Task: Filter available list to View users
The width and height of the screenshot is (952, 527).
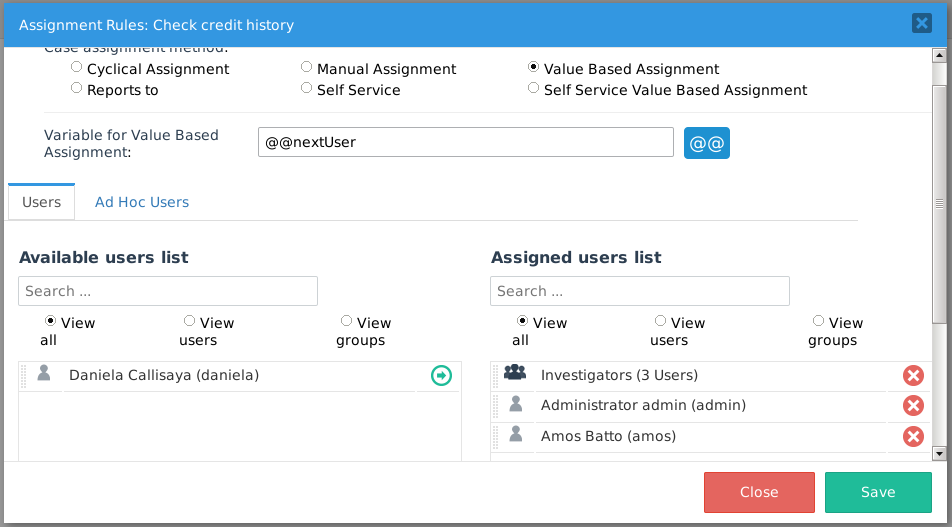Action: [x=189, y=321]
